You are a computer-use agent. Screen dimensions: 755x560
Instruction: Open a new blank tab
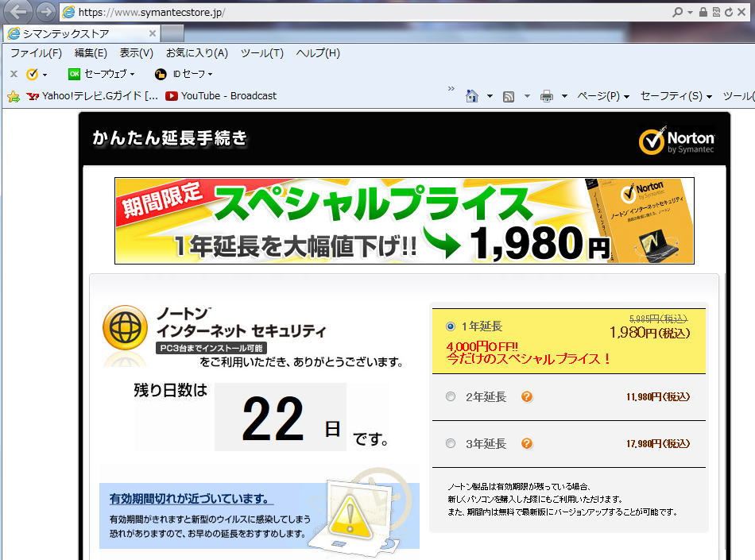(172, 33)
